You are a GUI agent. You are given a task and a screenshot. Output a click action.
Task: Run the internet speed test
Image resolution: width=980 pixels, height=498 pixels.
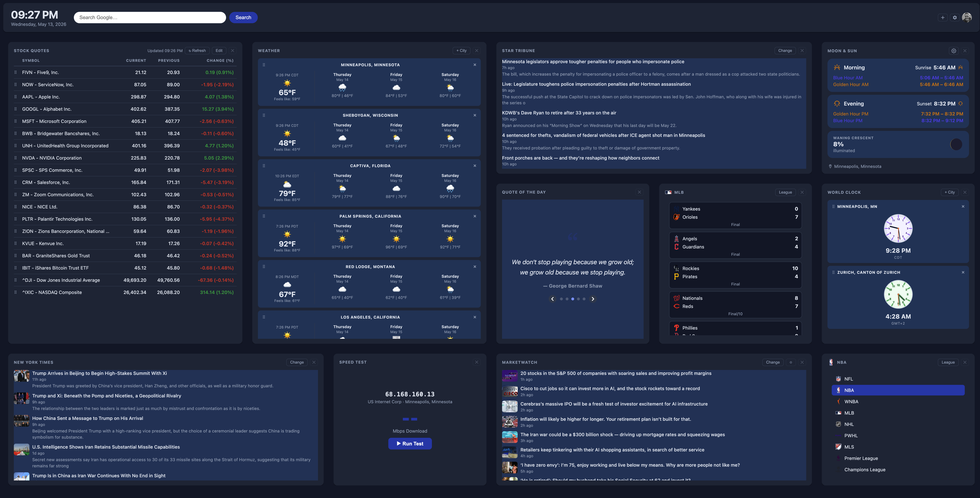(x=410, y=444)
